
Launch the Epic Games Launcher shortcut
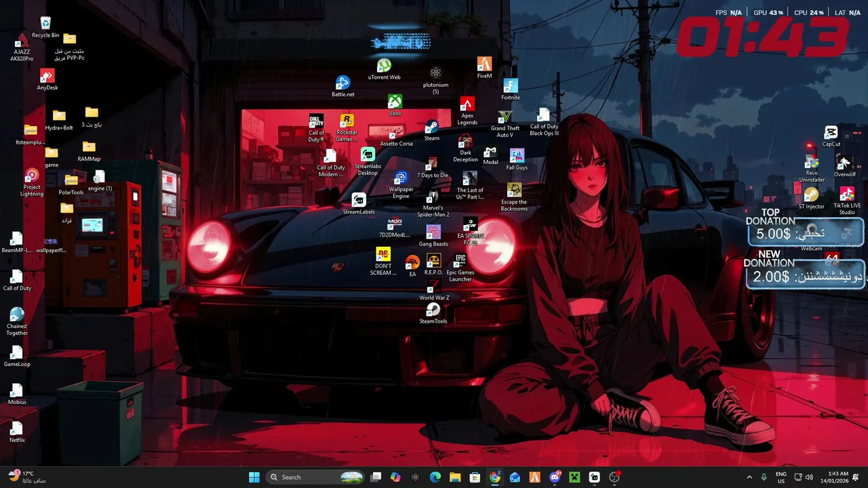(x=460, y=268)
